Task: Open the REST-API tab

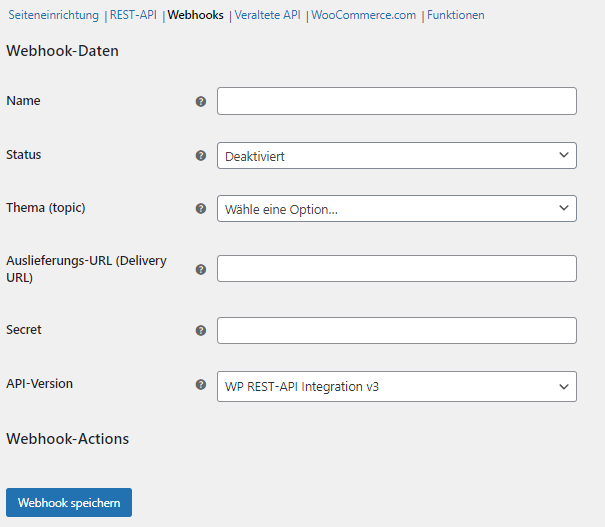Action: 133,15
